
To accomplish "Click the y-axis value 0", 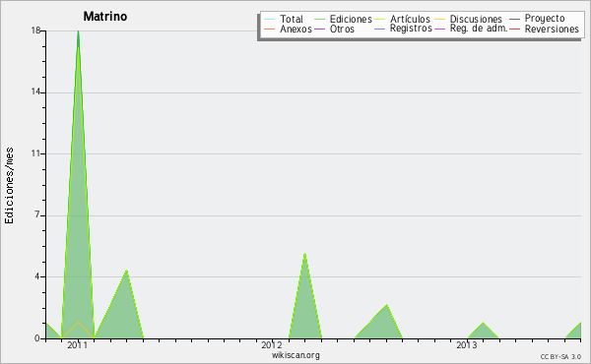I will (x=37, y=338).
